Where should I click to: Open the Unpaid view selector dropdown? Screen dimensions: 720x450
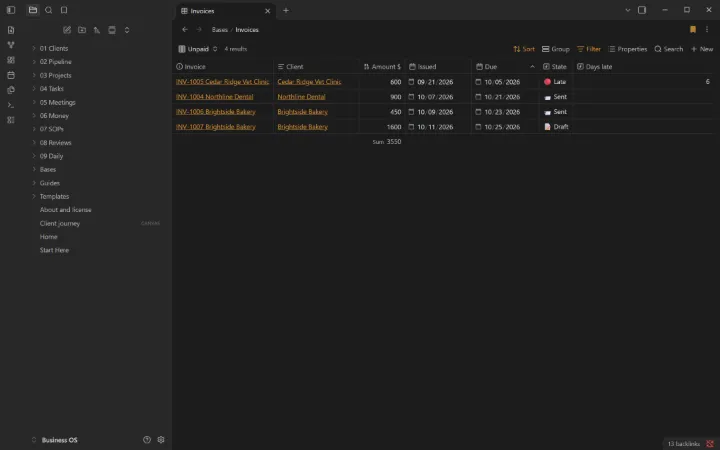coord(197,49)
